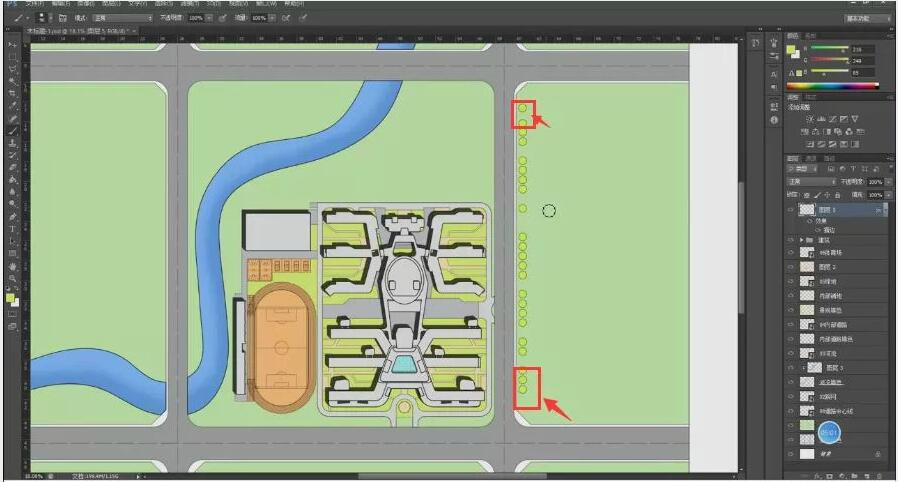Enable airbrush build-up in options bar

point(286,18)
